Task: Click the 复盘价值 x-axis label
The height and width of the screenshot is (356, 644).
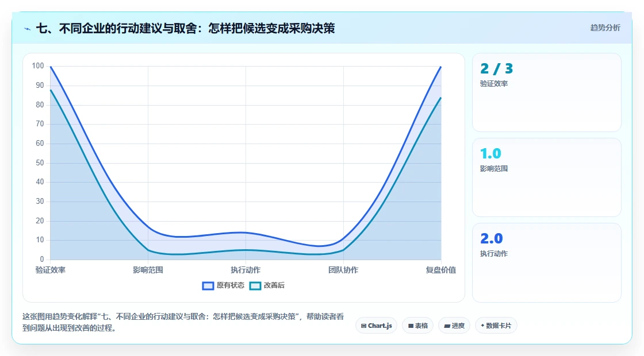Action: pyautogui.click(x=440, y=270)
